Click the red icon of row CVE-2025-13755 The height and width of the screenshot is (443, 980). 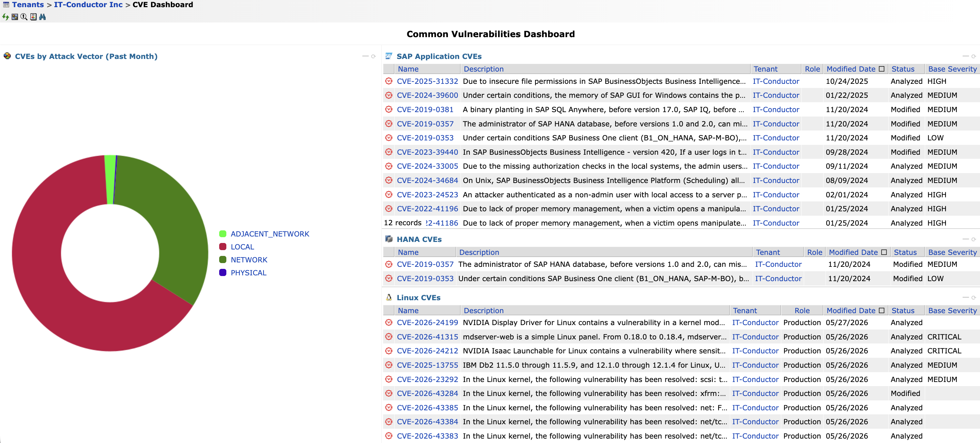click(x=389, y=365)
